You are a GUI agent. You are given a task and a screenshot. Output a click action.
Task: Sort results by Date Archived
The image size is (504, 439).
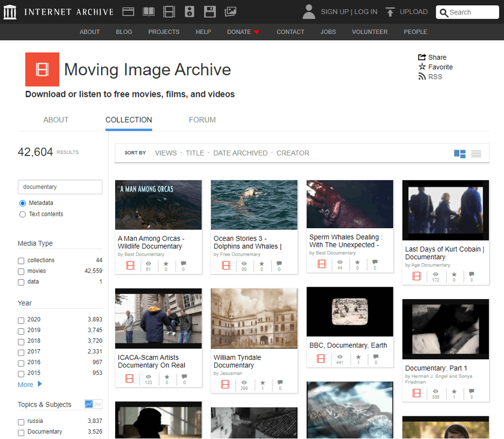[240, 153]
